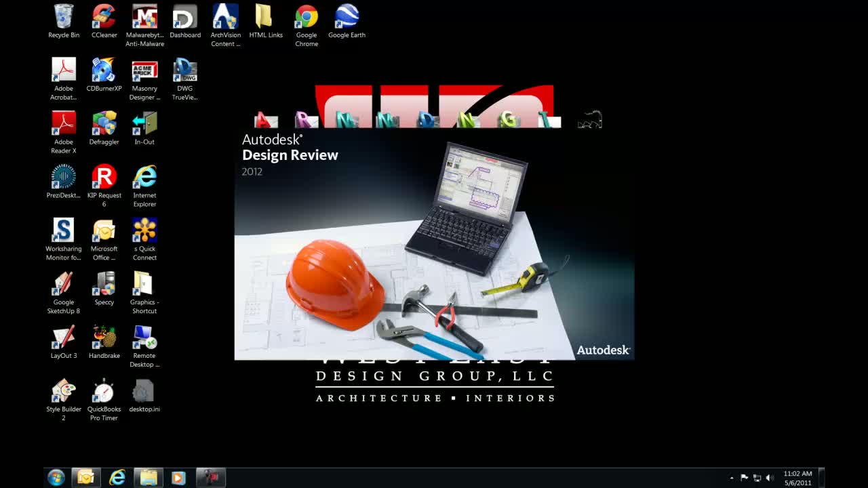The height and width of the screenshot is (488, 868).
Task: Open CDBurnerXP desktop icon
Action: pyautogui.click(x=104, y=75)
